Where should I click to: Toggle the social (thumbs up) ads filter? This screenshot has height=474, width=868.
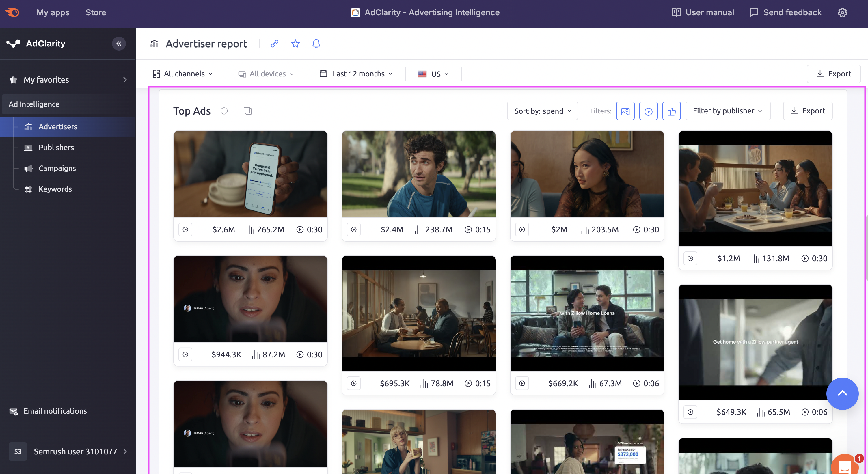[x=671, y=111]
